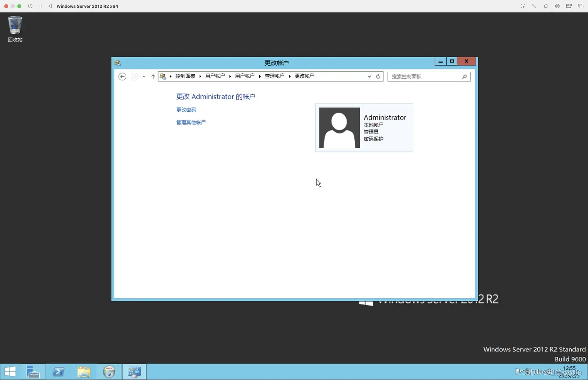Click the USB device icon in host toolbar
The height and width of the screenshot is (380, 588).
point(546,6)
